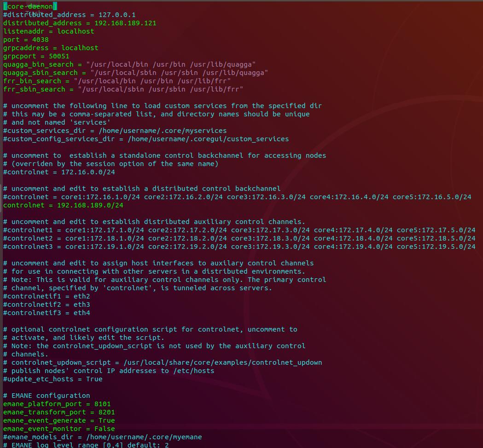Screen dimensions: 483x448
Task: Click the active 'controlnet = 192.168.189.0/24' line
Action: [x=63, y=206]
